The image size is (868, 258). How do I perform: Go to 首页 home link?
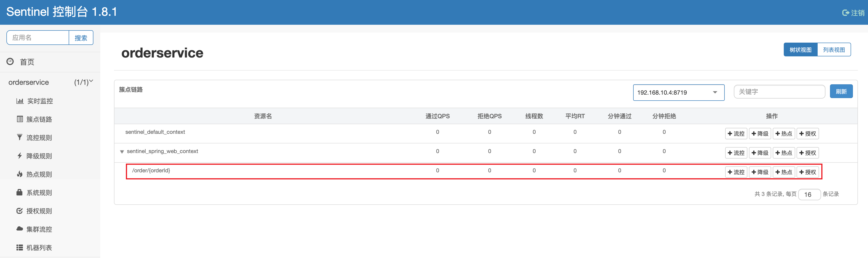coord(27,62)
